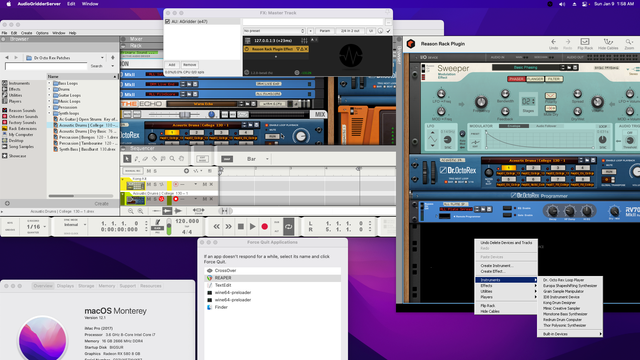Toggle the AU: AGridder plugin checkbox
640x360 pixels.
167,21
